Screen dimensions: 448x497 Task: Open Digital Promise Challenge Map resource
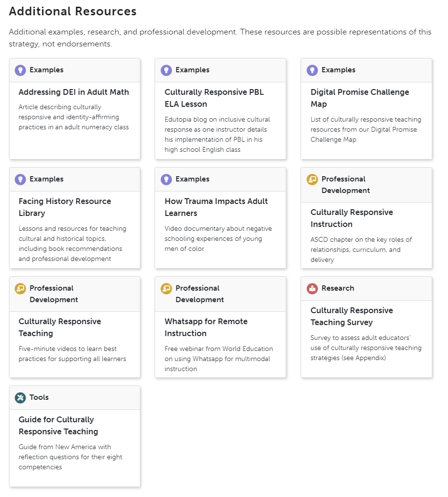pos(359,98)
